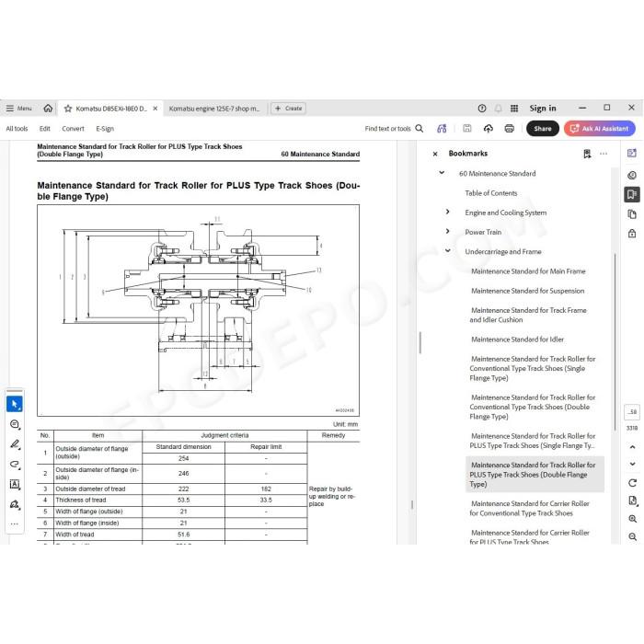The height and width of the screenshot is (644, 644).
Task: Open page thumbnails icon in right rail
Action: 632,214
